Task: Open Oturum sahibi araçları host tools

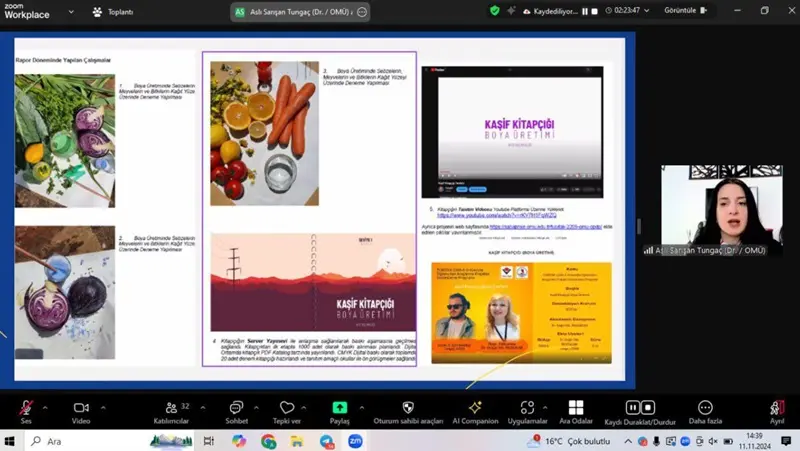Action: [x=407, y=409]
